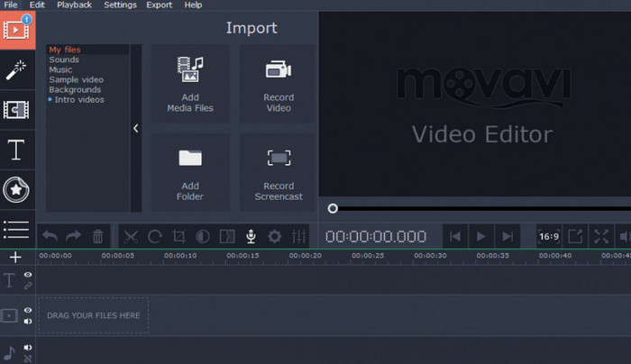Toggle titles track visibility eye
Image resolution: width=631 pixels, height=364 pixels.
(28, 275)
